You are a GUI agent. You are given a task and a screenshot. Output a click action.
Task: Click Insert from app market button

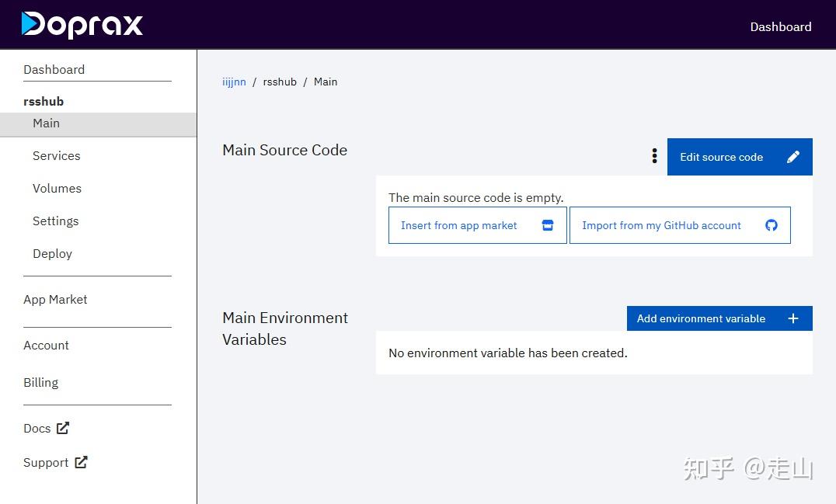tap(477, 225)
